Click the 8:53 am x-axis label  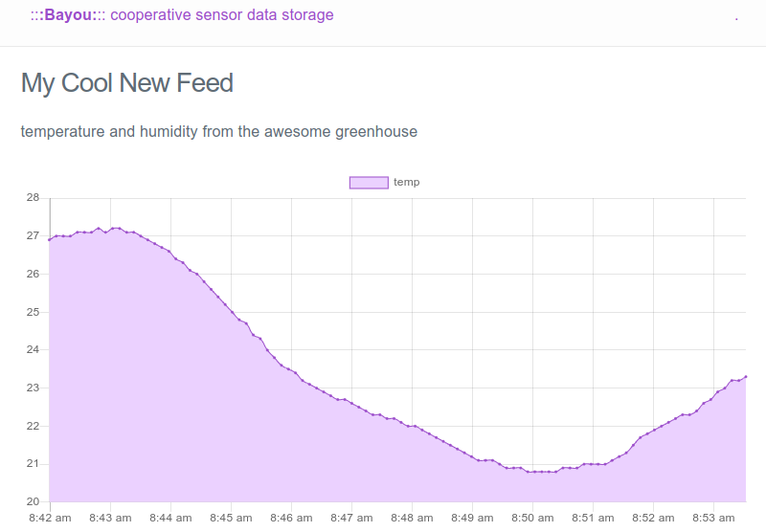pyautogui.click(x=713, y=518)
